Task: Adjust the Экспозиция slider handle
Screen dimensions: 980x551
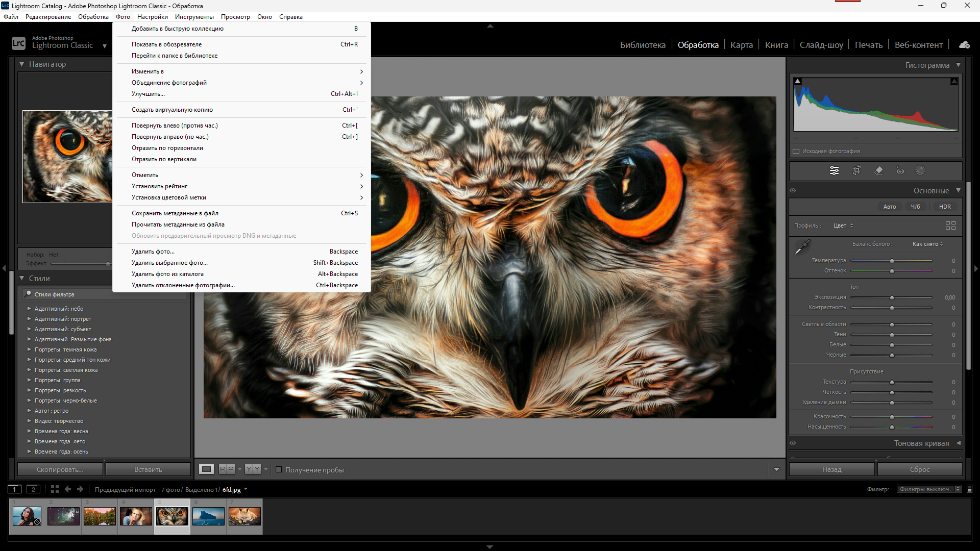Action: tap(892, 297)
